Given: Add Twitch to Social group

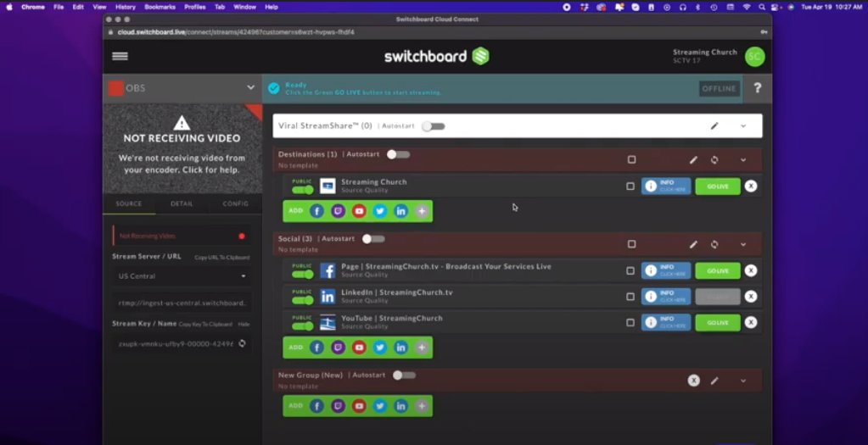Looking at the screenshot, I should (338, 348).
